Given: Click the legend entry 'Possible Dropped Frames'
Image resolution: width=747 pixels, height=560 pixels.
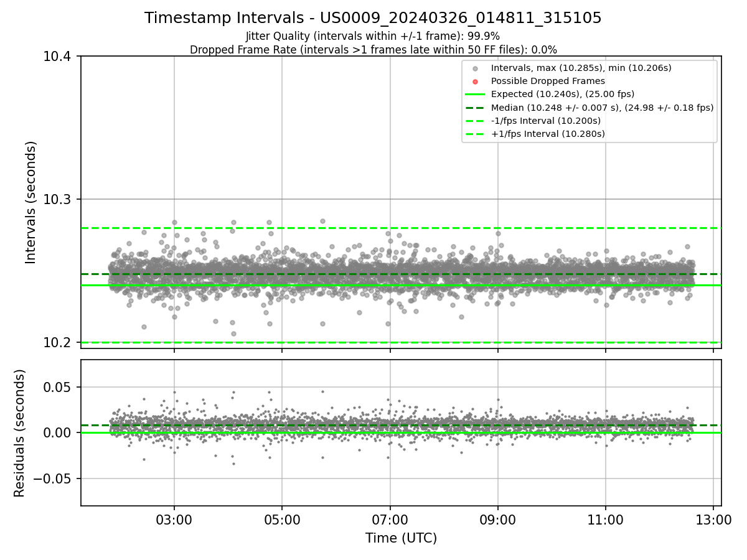Looking at the screenshot, I should pyautogui.click(x=548, y=81).
